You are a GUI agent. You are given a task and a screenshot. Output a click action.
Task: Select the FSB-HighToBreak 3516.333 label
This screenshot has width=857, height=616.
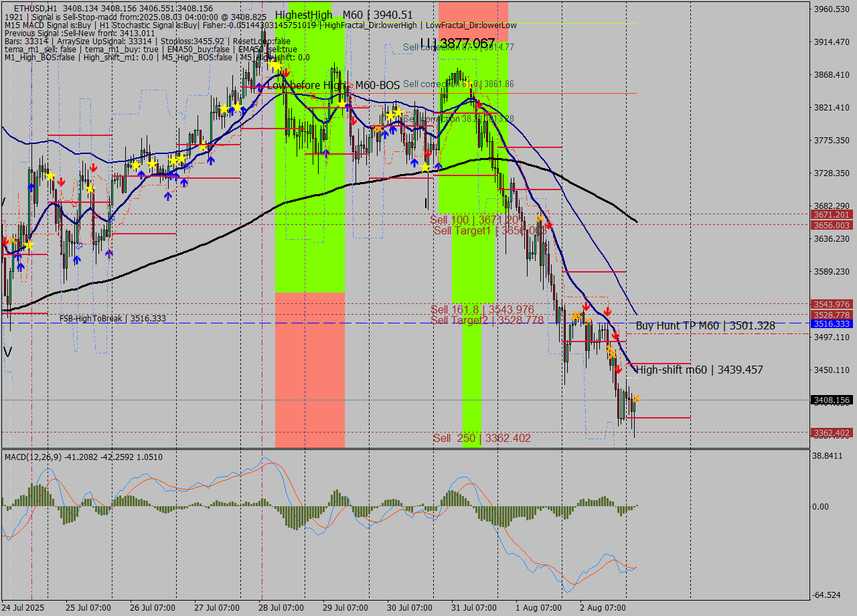click(x=112, y=319)
